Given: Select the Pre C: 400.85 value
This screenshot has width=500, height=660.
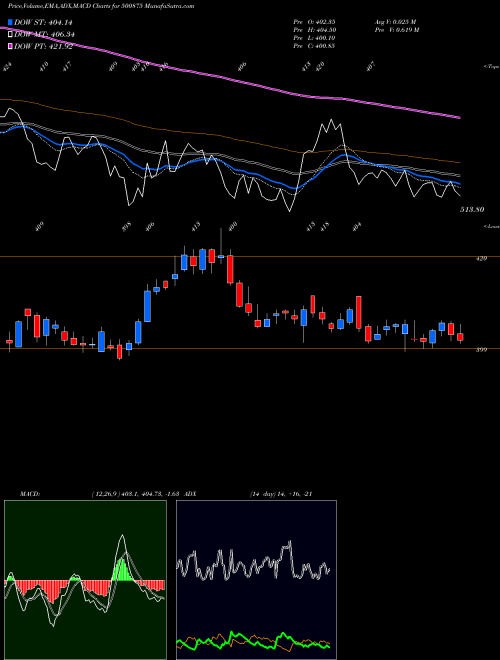Looking at the screenshot, I should pos(314,45).
